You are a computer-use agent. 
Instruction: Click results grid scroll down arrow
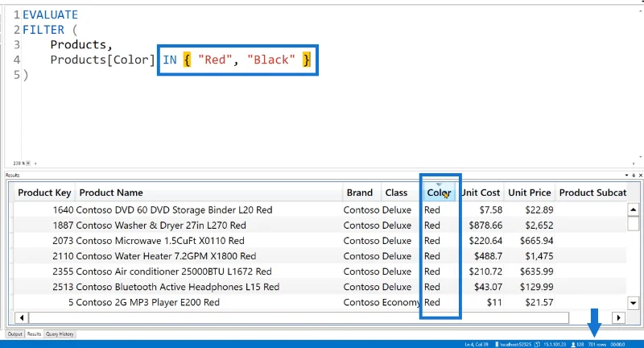click(x=634, y=303)
